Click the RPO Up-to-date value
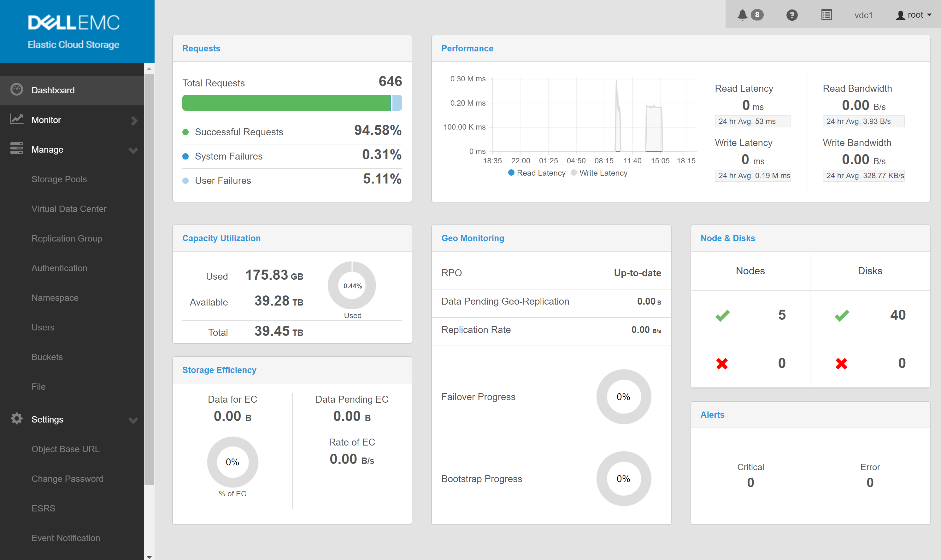941x560 pixels. click(637, 273)
